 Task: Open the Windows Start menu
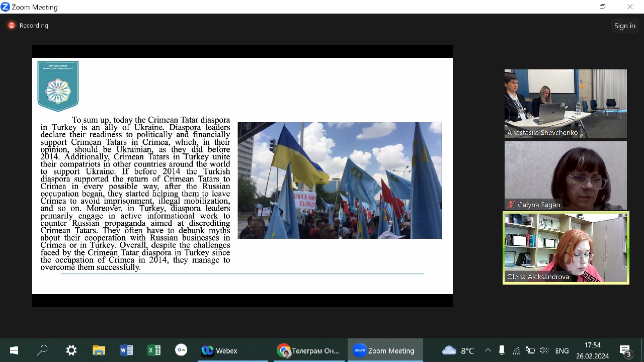pyautogui.click(x=14, y=350)
